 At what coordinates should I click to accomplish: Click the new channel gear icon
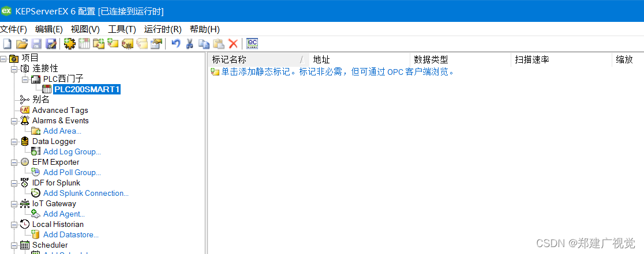click(70, 44)
